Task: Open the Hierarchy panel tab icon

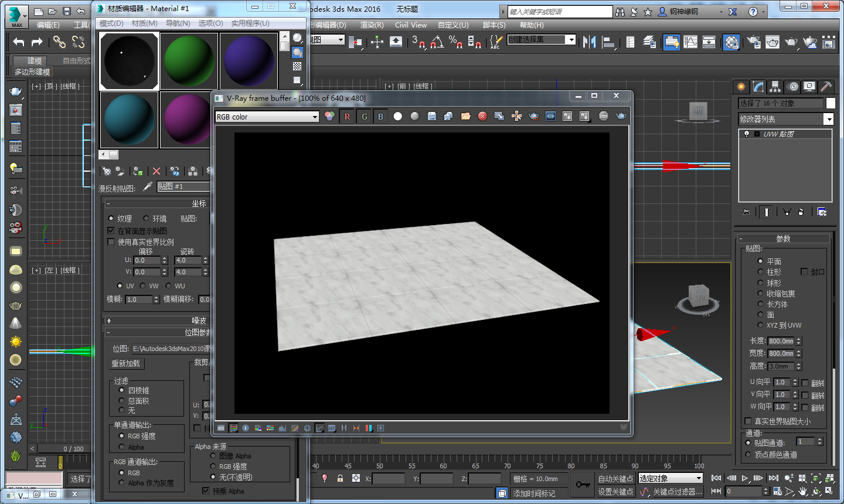Action: (x=775, y=87)
